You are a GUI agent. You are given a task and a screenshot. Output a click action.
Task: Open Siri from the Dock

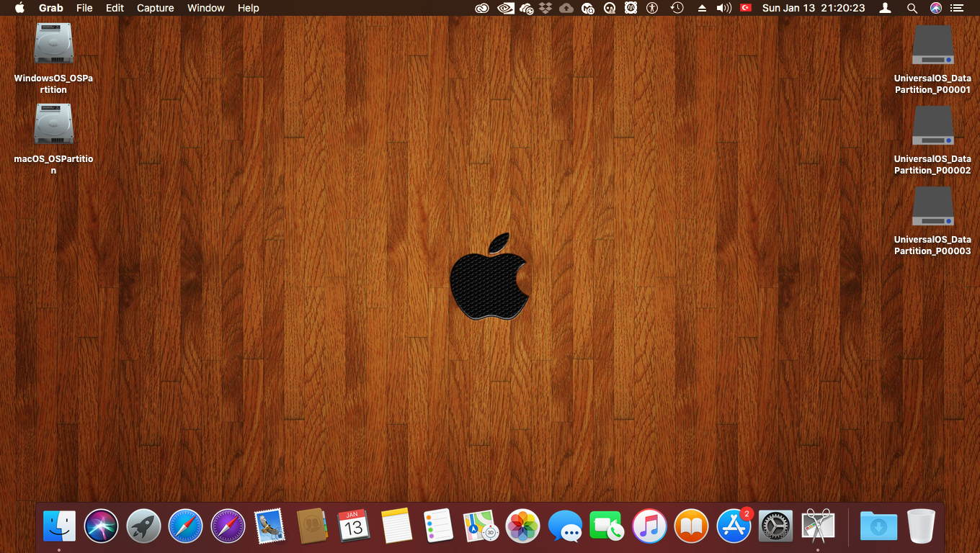pyautogui.click(x=101, y=526)
